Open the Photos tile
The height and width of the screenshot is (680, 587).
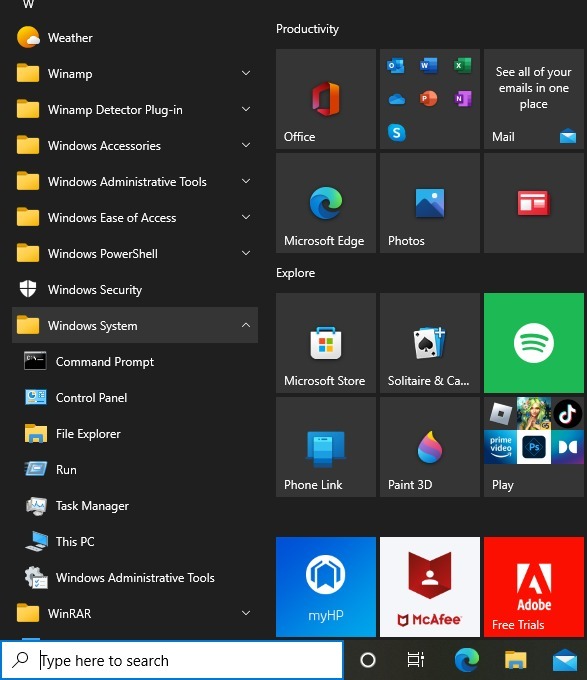(430, 203)
